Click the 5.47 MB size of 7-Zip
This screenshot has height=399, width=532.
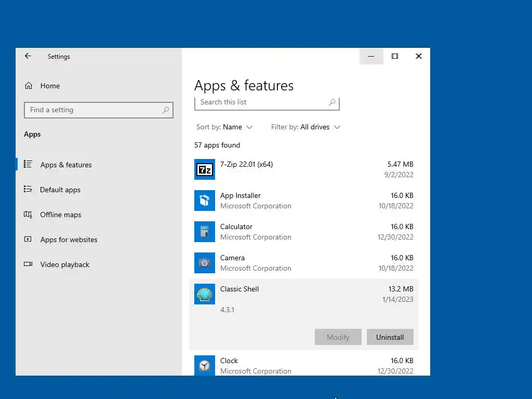pos(401,164)
